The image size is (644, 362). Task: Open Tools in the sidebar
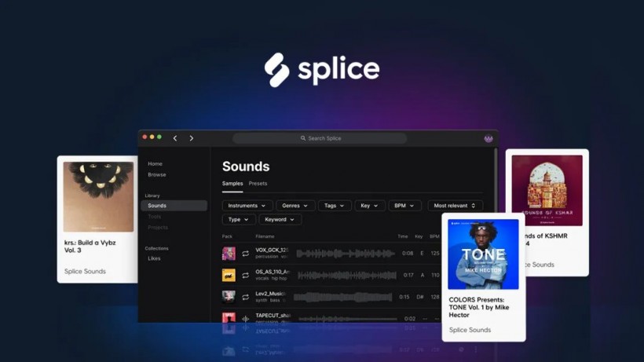155,216
